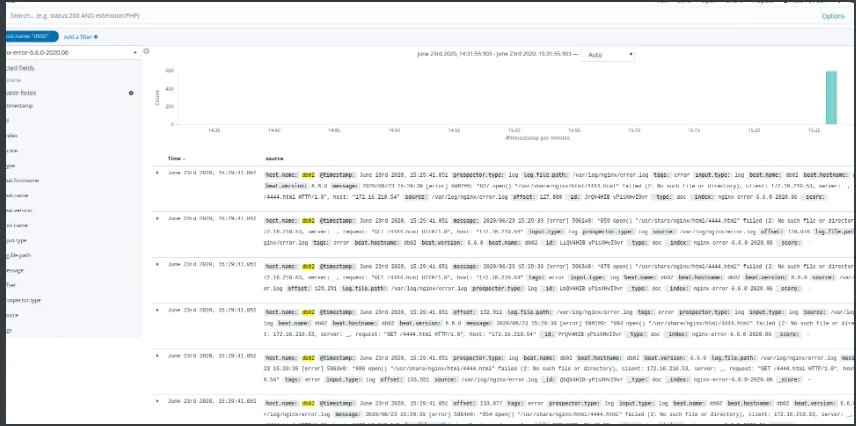Expand the log row with offset 129,291
The width and height of the screenshot is (856, 426).
coord(157,264)
